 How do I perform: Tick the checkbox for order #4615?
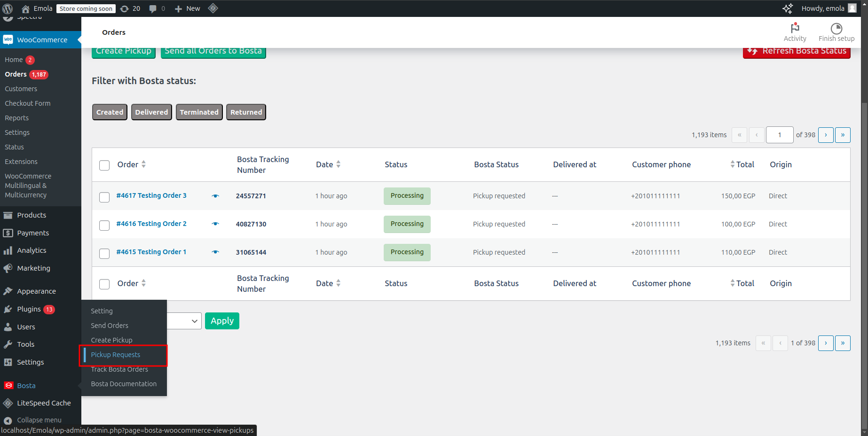(104, 254)
